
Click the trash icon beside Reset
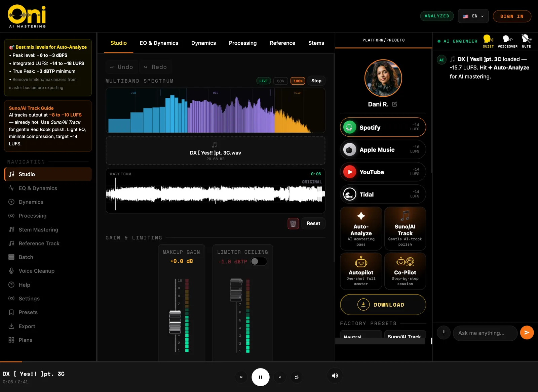click(x=293, y=223)
